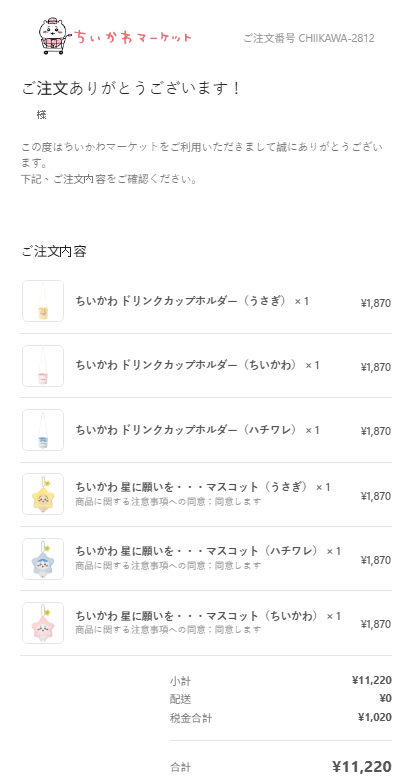Open the blue star ハチワレ mascot thumbnail
The image size is (413, 782).
(43, 559)
